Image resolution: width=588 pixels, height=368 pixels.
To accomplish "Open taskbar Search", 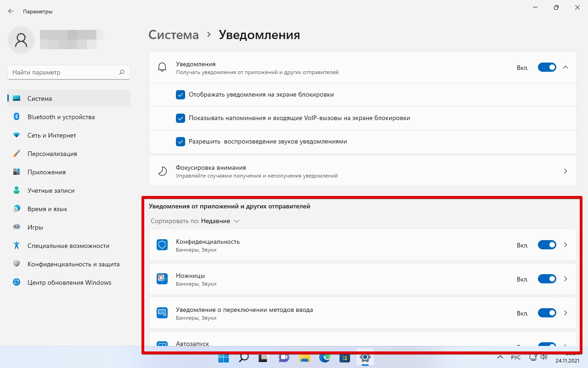I will (244, 358).
